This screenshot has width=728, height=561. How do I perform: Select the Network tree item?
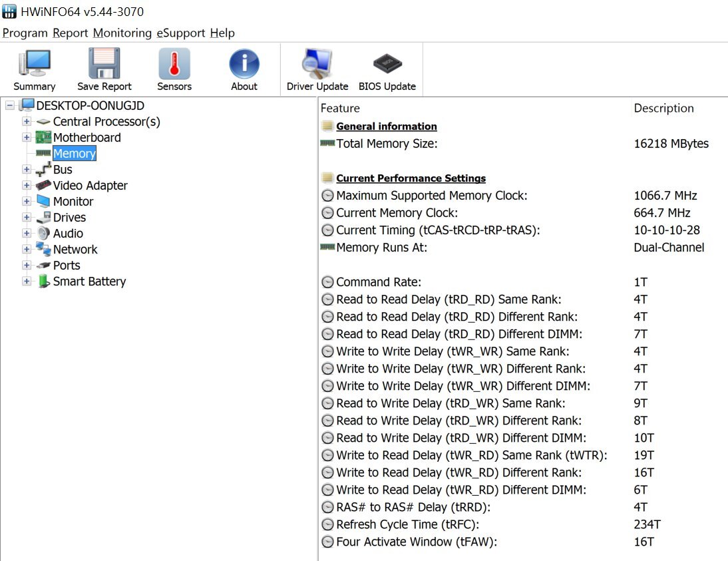(x=75, y=250)
